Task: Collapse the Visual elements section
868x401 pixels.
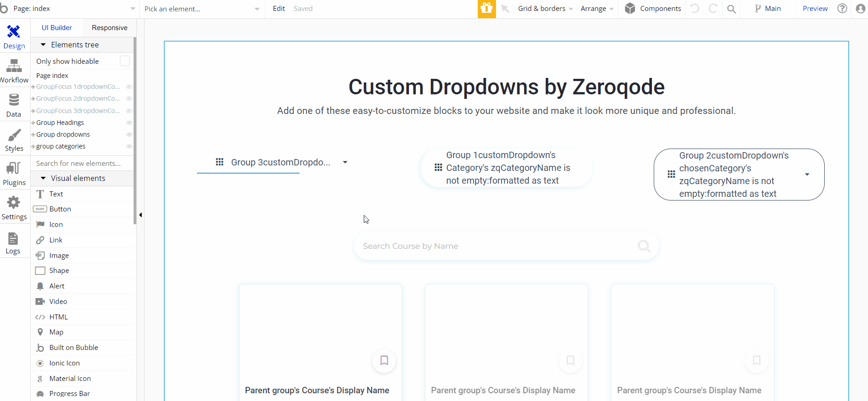Action: 43,178
